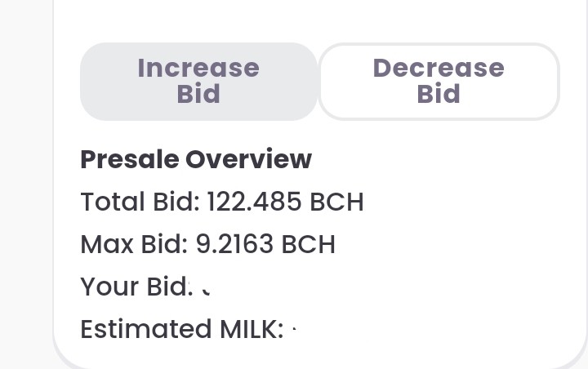
Task: Select the Max Bid label text
Action: point(134,244)
